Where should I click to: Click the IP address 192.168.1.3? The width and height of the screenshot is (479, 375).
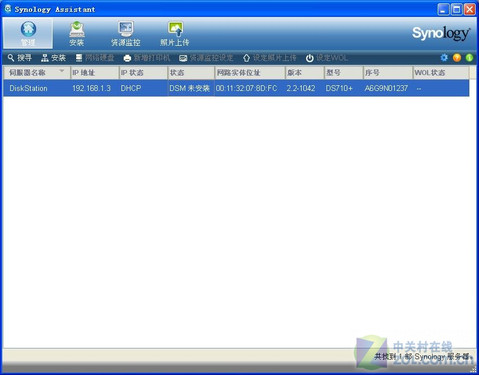click(91, 88)
